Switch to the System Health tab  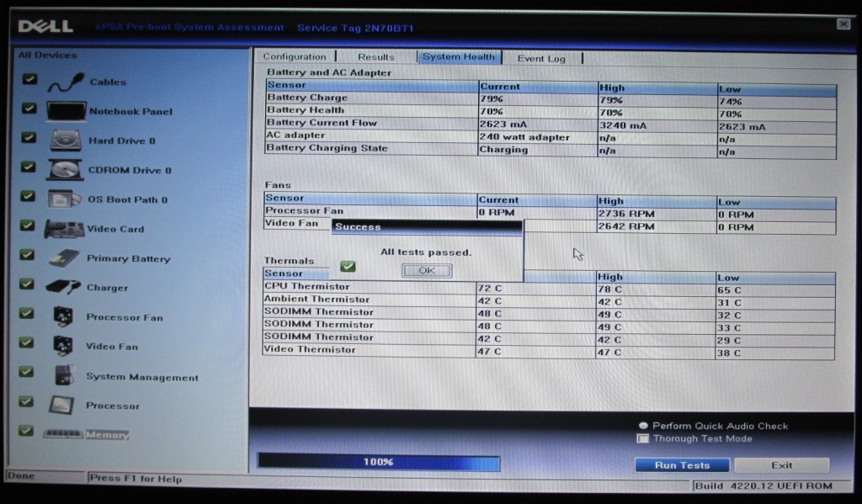pos(459,57)
